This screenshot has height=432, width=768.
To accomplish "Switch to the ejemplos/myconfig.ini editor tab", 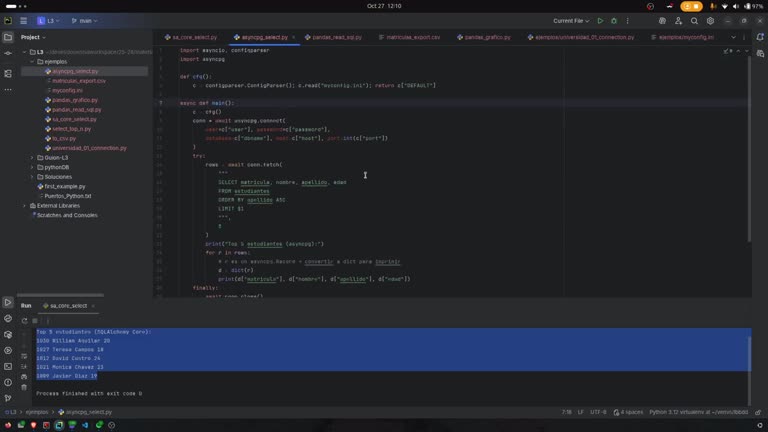I will click(682, 37).
